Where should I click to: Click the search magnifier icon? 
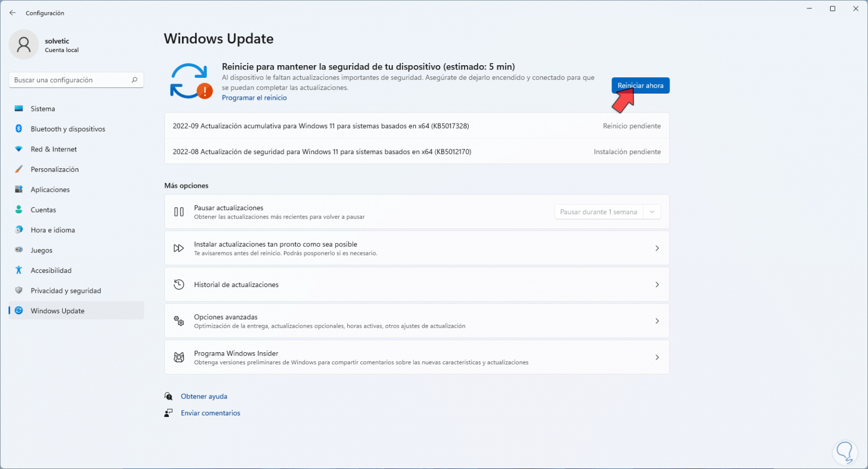(135, 80)
